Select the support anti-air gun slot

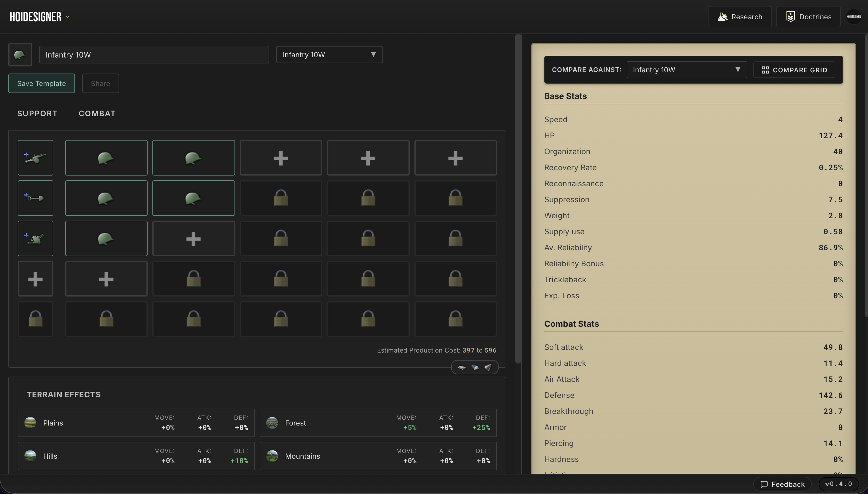35,238
